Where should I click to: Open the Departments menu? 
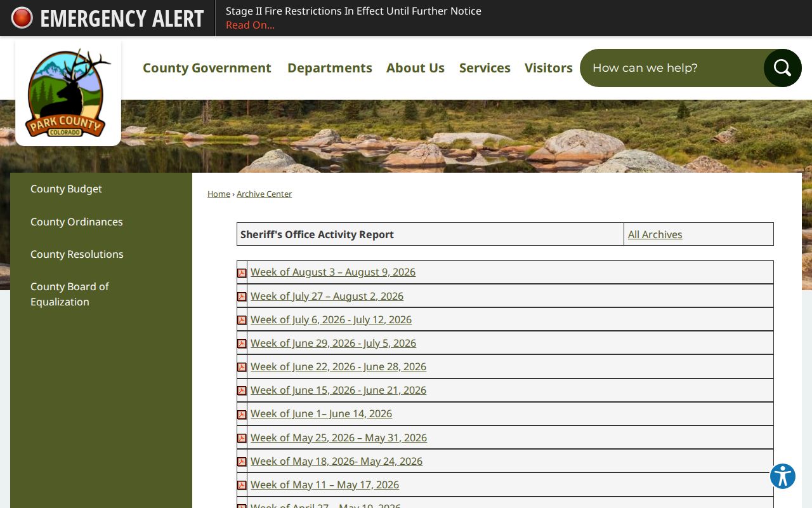330,68
